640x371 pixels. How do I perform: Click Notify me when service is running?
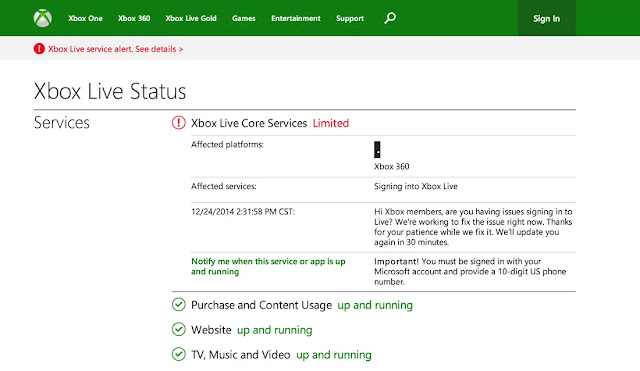point(268,267)
